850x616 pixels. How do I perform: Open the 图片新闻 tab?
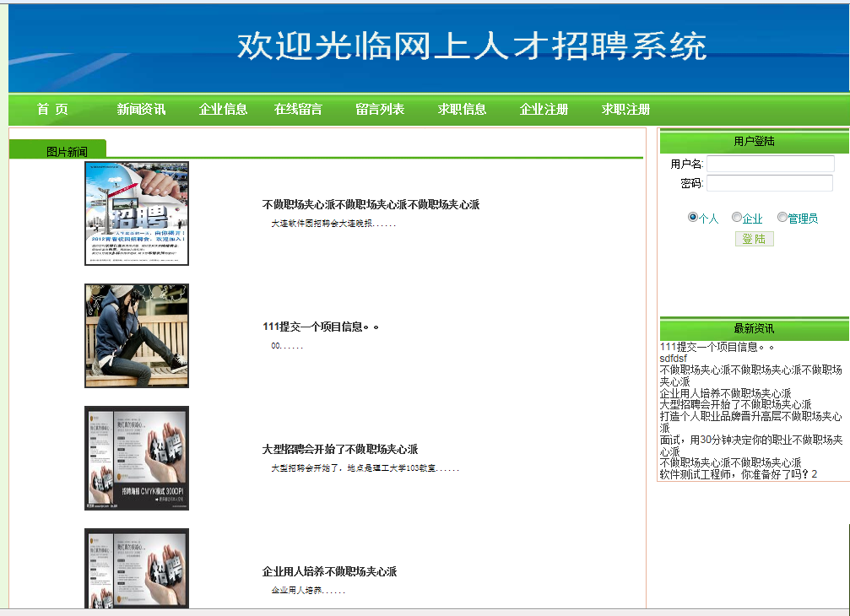click(x=67, y=151)
